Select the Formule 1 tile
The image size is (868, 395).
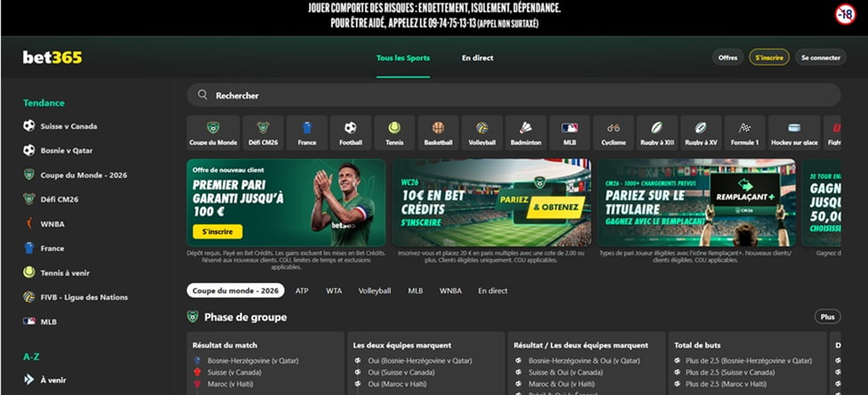click(x=744, y=133)
